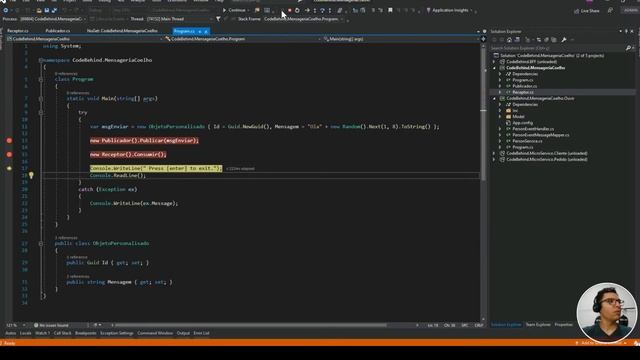Screen dimensions: 640x360
Task: Open the Team Explorer tab
Action: [x=538, y=325]
